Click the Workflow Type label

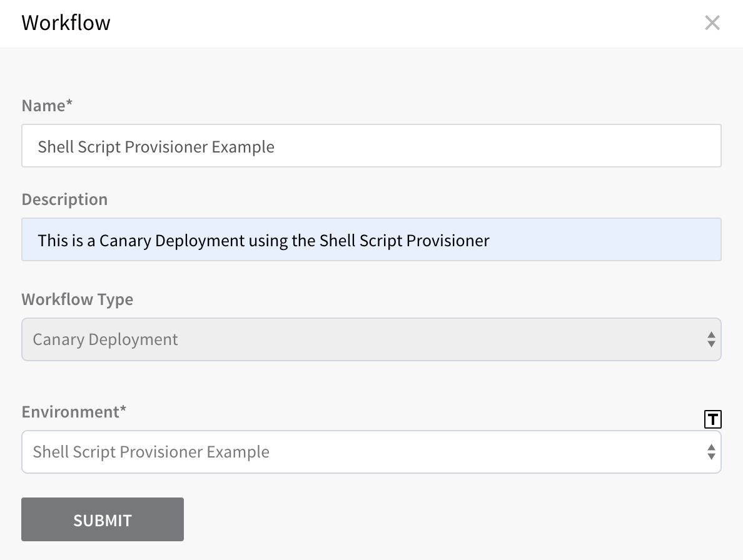pos(77,299)
